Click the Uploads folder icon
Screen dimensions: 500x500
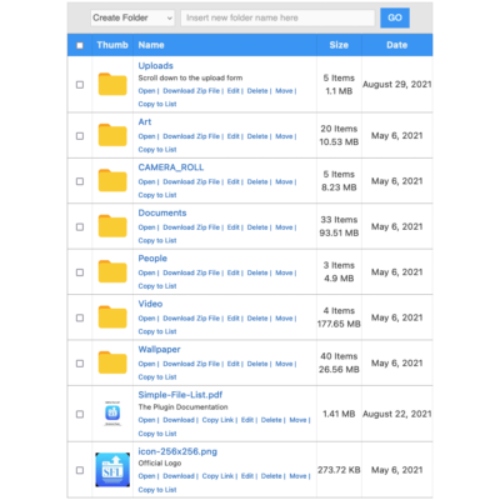click(112, 84)
